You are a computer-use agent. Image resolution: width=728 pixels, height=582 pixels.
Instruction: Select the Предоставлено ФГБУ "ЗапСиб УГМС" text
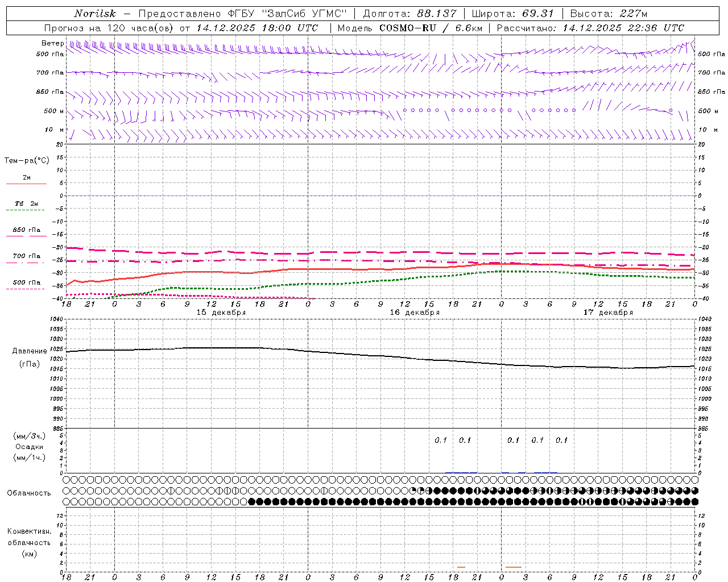click(x=242, y=14)
